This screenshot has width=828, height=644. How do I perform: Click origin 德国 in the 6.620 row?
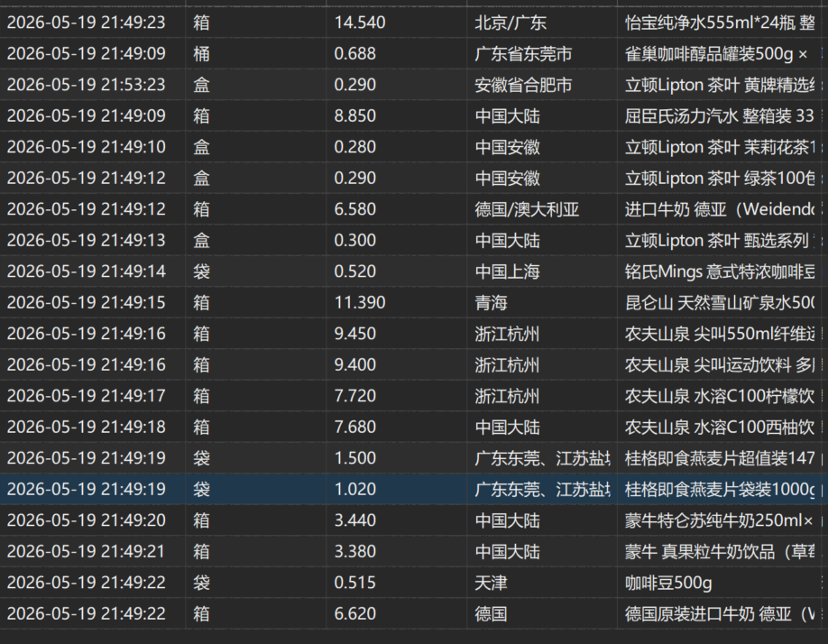[491, 614]
